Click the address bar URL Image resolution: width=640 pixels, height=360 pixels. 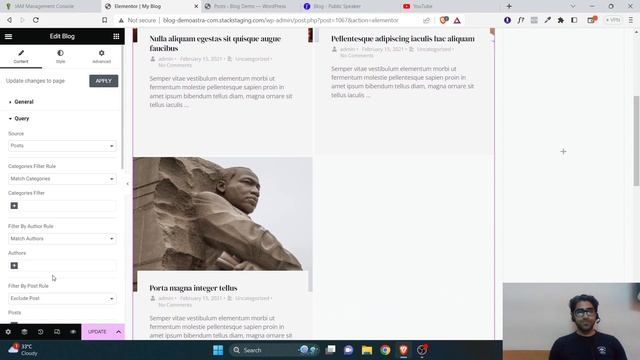point(280,20)
